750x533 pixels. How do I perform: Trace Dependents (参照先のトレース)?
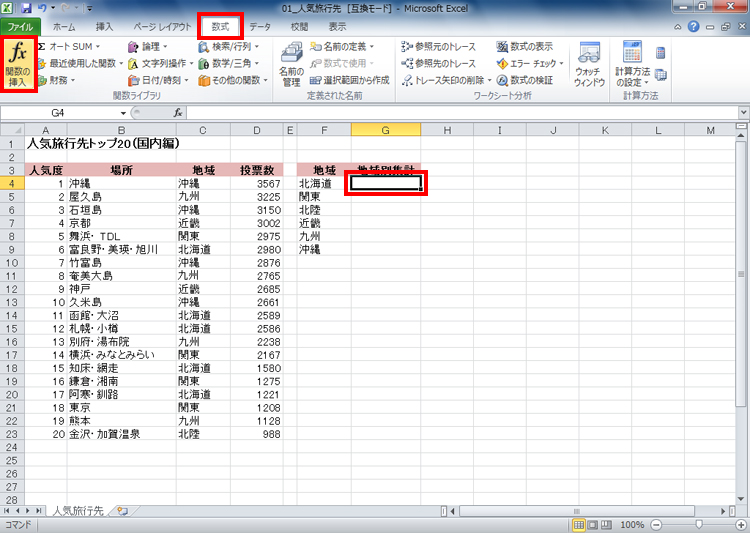(439, 63)
